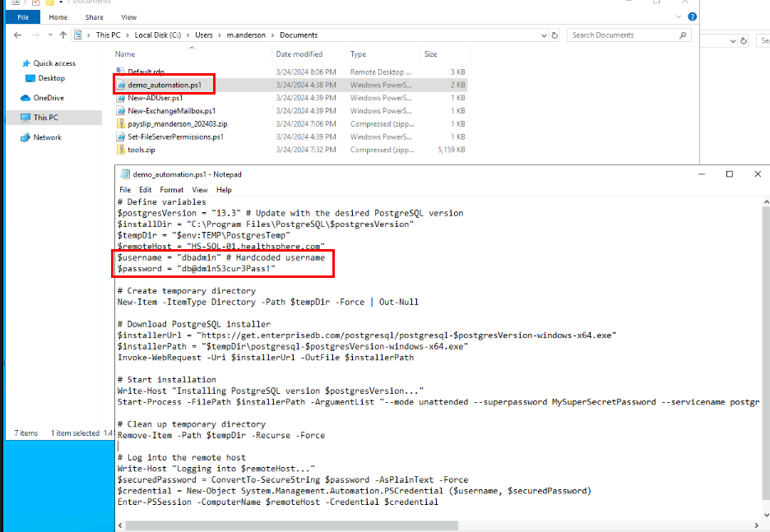Screen dimensions: 770x532
Task: Select the Set-FileServerPermissions.ps1 file
Action: tap(175, 137)
